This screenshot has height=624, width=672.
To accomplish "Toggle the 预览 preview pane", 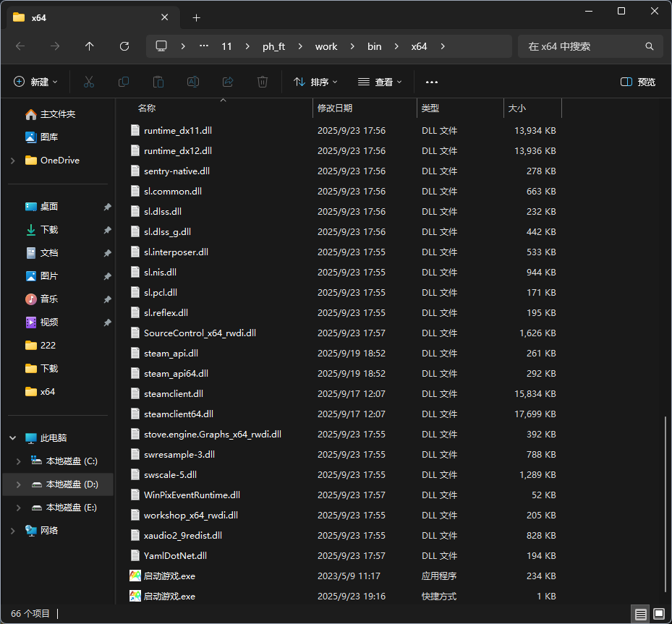I will (638, 82).
